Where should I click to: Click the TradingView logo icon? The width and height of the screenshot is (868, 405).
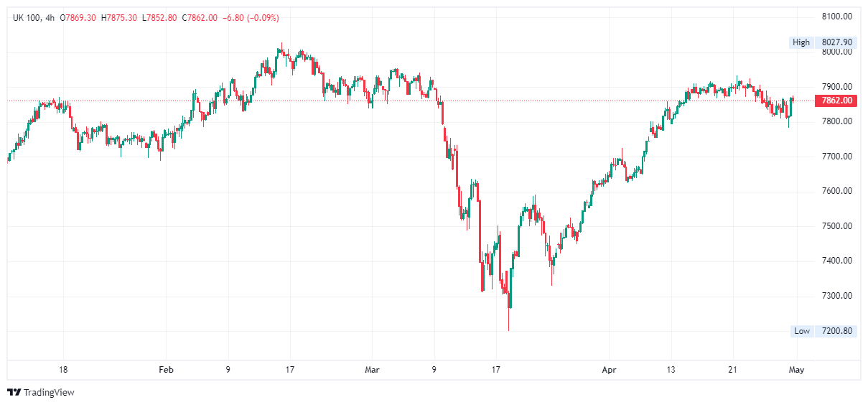coord(14,392)
